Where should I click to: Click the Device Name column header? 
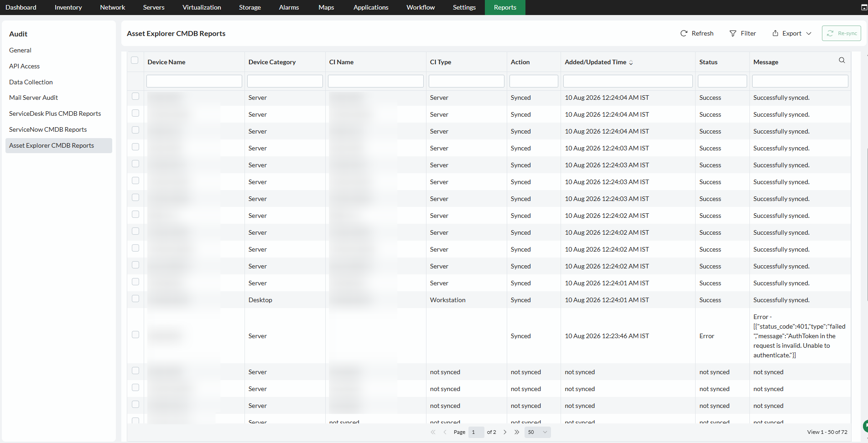(166, 62)
